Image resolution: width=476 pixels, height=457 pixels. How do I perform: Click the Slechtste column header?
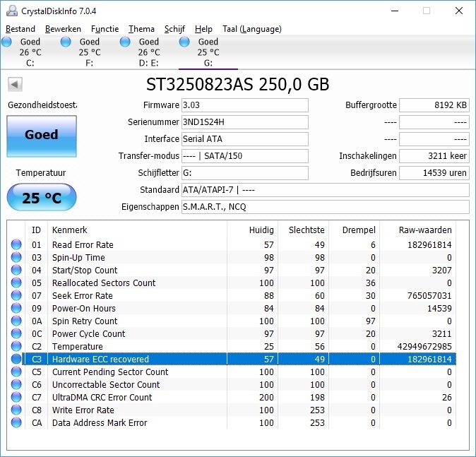tap(307, 230)
